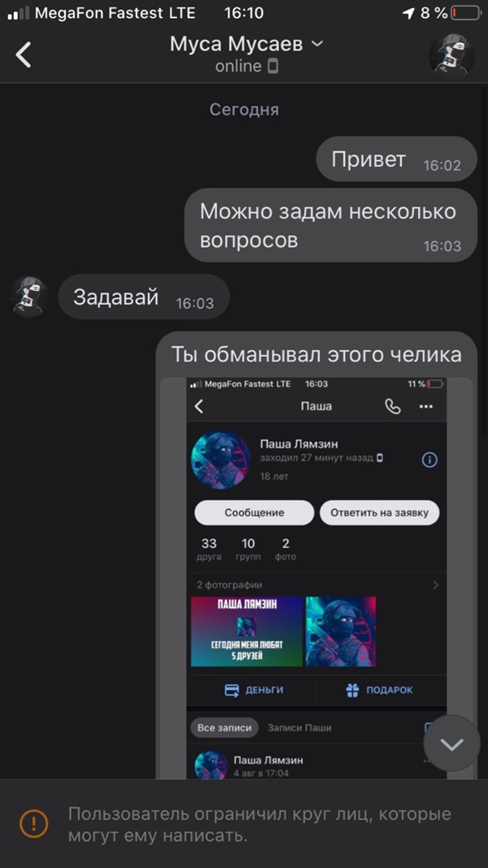
Task: Expand the 2 фотографии section arrow
Action: pos(436,584)
